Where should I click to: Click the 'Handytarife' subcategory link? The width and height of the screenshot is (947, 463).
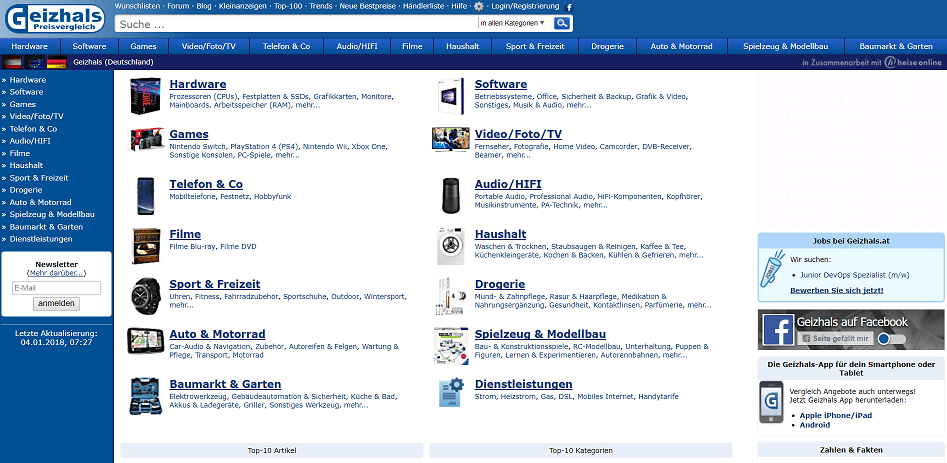click(658, 397)
